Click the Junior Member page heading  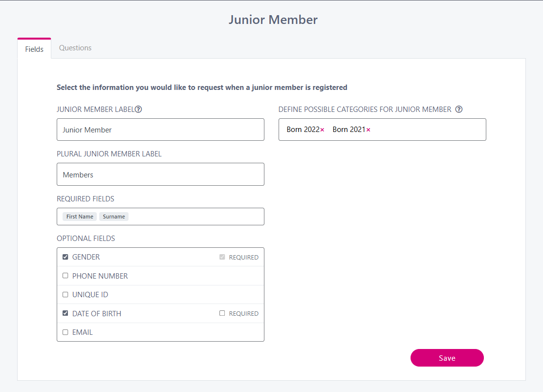[x=273, y=20]
